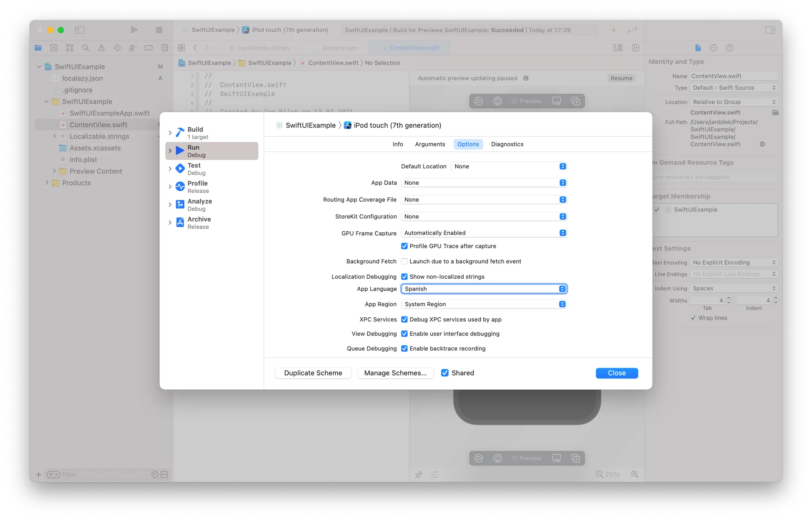Select the Profile instrument icon

(x=180, y=187)
